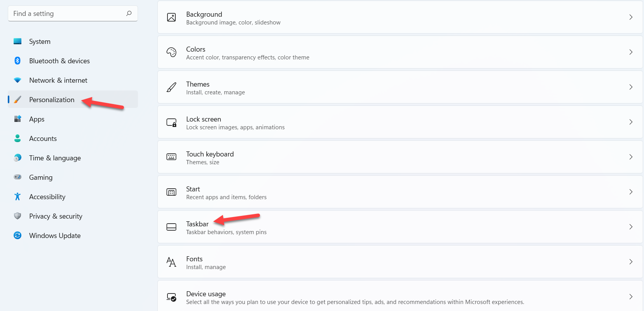Select the Accessibility figure icon
Image resolution: width=644 pixels, height=311 pixels.
(17, 196)
